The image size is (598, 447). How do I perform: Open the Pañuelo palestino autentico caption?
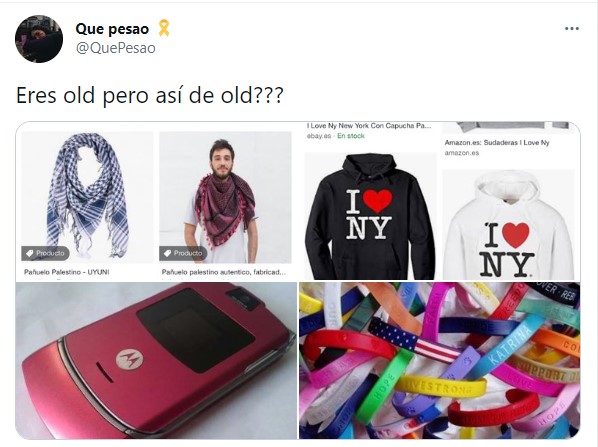point(223,272)
